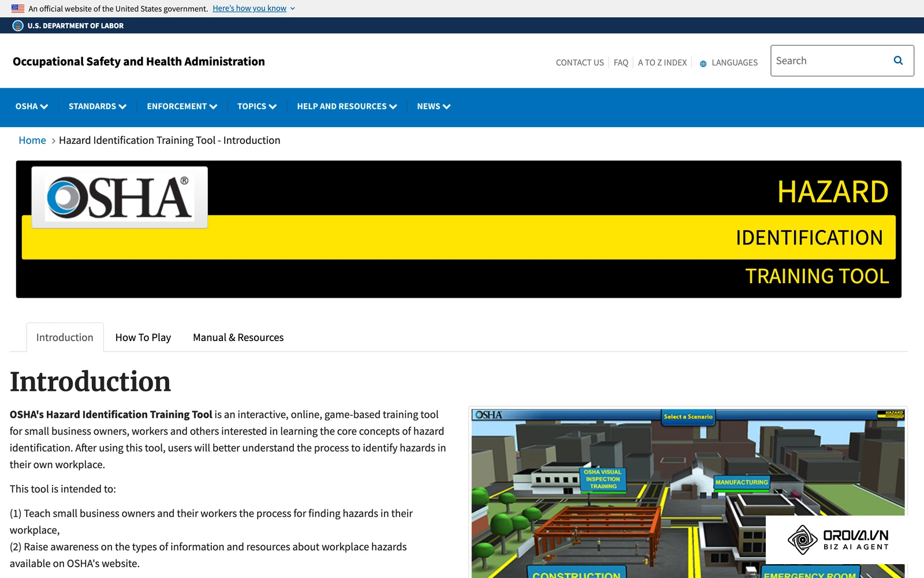This screenshot has width=924, height=578.
Task: Click the Department of Labor seal icon
Action: pos(18,25)
